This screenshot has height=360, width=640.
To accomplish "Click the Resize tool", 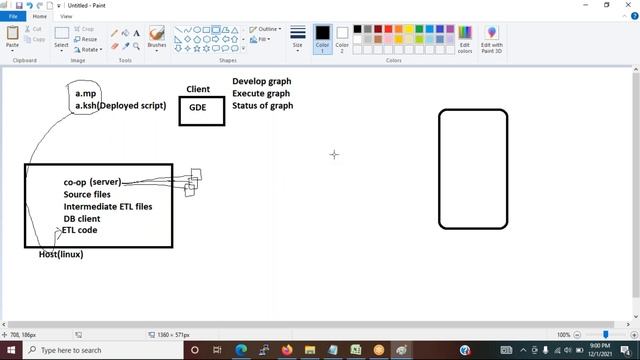I will [x=86, y=39].
